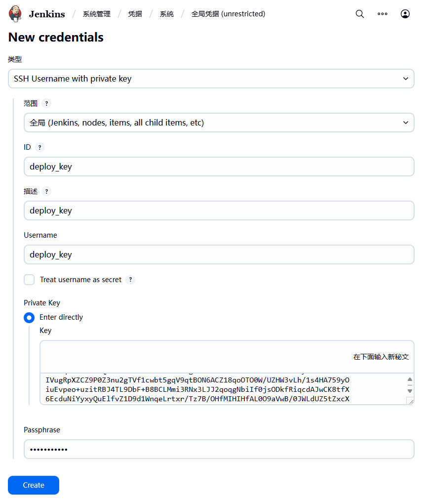Go to 系统管理 breadcrumb

coord(97,14)
